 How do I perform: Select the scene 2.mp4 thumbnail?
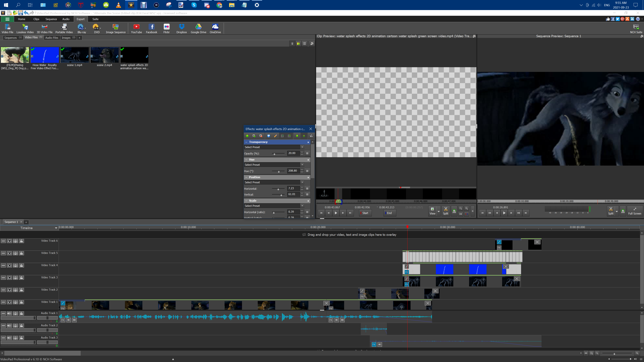coord(104,55)
